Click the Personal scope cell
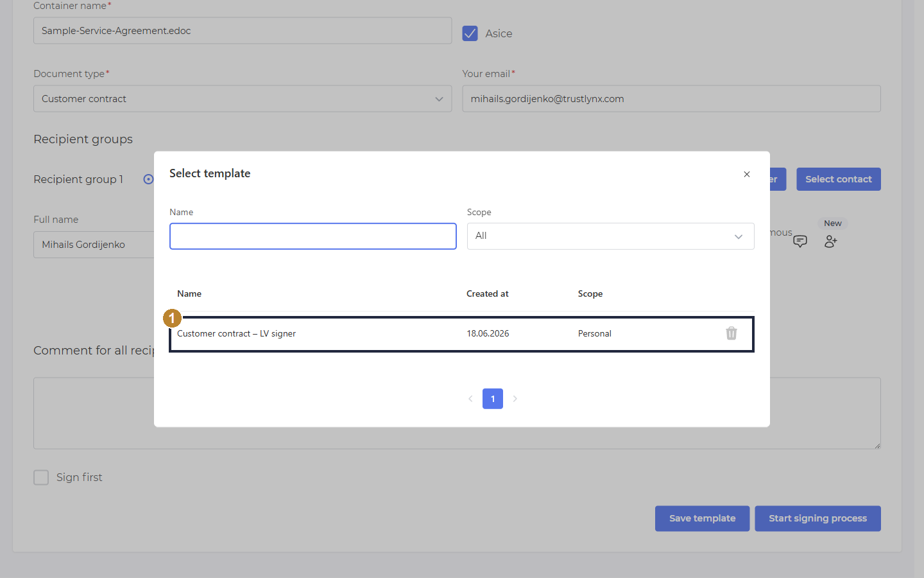Image resolution: width=924 pixels, height=578 pixels. coord(594,333)
